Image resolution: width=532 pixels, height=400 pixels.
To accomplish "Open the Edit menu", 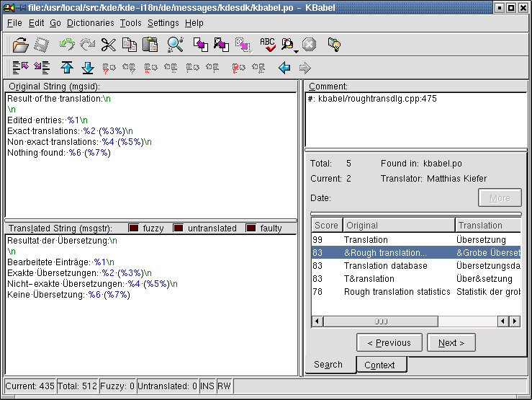I will 36,23.
